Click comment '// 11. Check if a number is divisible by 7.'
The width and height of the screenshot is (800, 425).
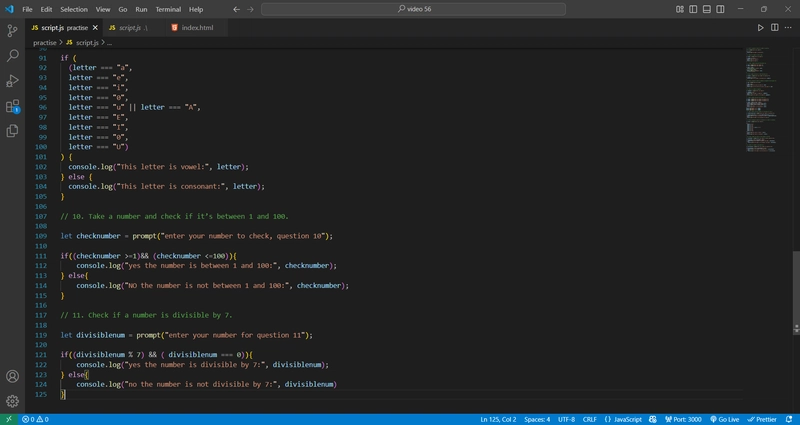click(x=146, y=315)
